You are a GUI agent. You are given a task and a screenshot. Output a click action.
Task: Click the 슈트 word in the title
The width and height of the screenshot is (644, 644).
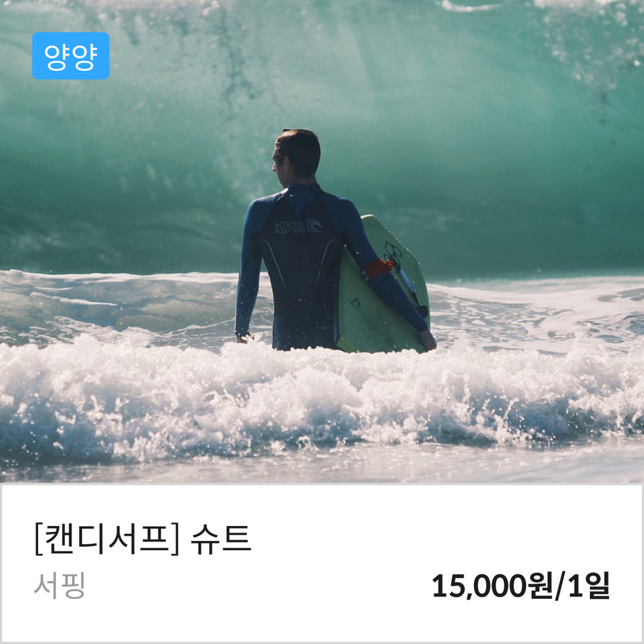click(x=221, y=540)
